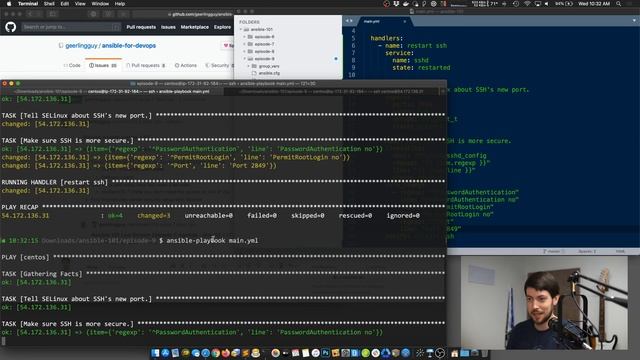Open App Store from the dock
Image resolution: width=640 pixels, height=360 pixels.
click(165, 353)
